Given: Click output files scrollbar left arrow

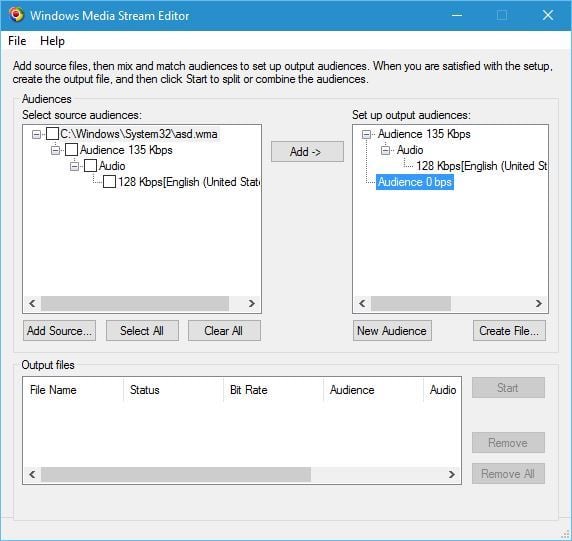Looking at the screenshot, I should [x=32, y=474].
